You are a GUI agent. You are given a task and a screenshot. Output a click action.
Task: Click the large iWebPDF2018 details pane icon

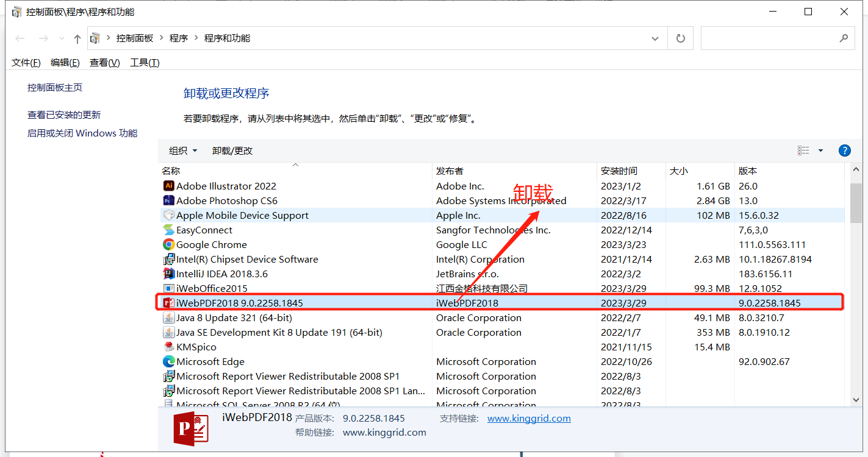tap(191, 429)
